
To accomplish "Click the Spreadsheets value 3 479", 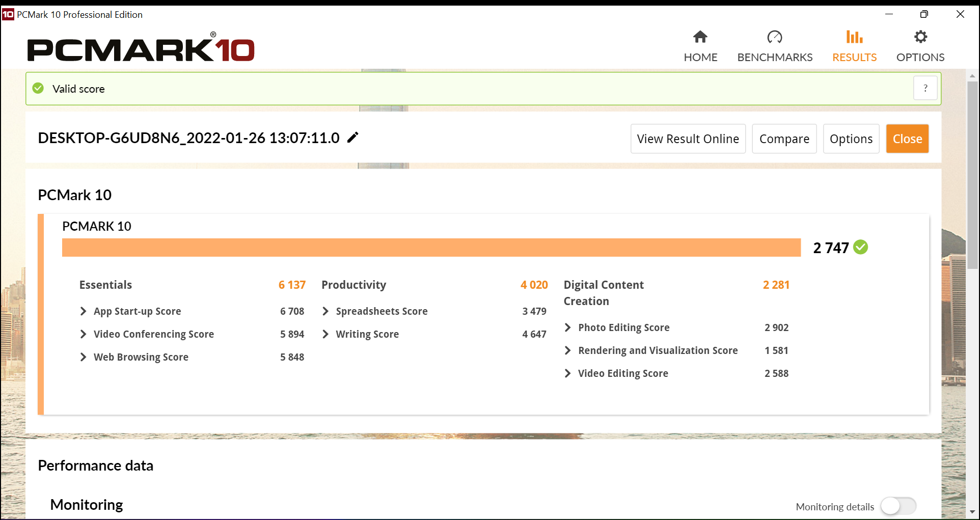I will click(534, 311).
